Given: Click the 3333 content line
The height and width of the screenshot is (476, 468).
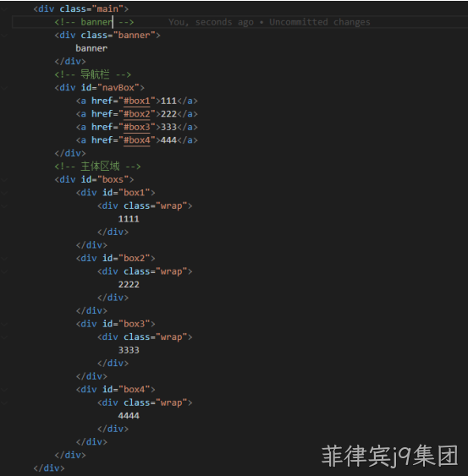Looking at the screenshot, I should tap(129, 350).
